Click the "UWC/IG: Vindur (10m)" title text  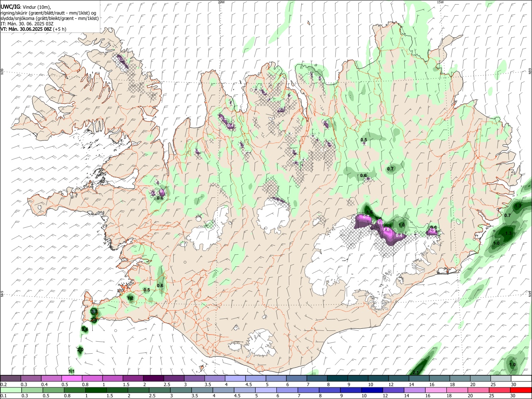point(26,7)
